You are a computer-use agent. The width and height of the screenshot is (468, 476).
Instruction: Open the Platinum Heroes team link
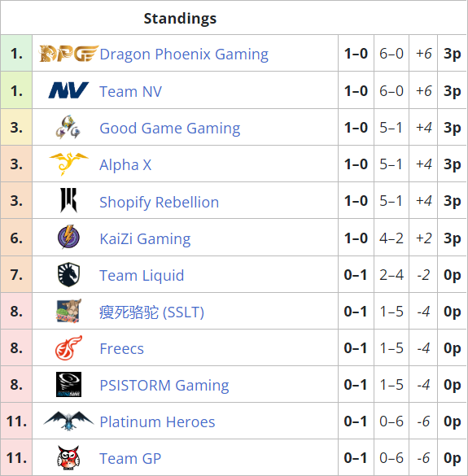pos(157,422)
